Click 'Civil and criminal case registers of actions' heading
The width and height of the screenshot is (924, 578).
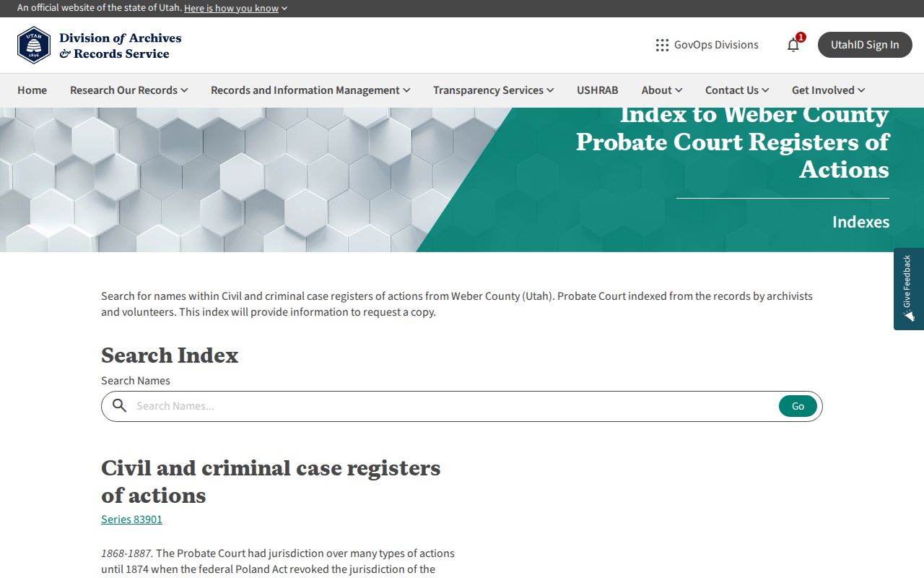coord(271,481)
